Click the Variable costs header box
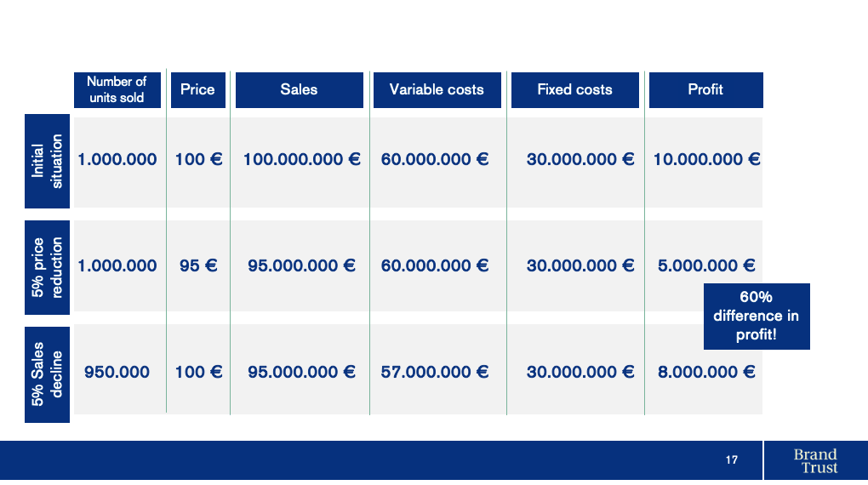This screenshot has width=868, height=485. coord(437,89)
